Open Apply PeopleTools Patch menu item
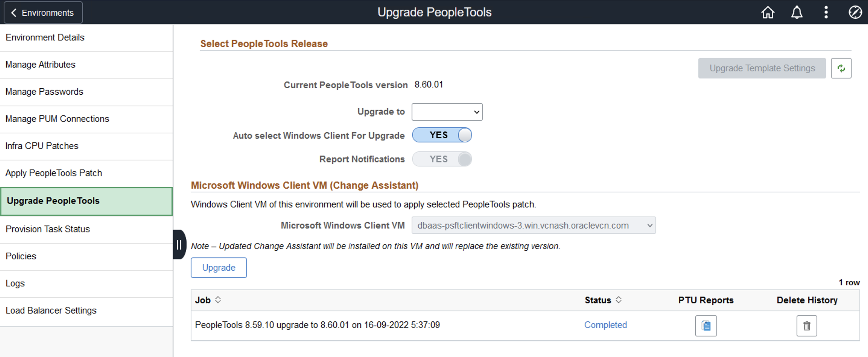This screenshot has width=868, height=357. [54, 173]
